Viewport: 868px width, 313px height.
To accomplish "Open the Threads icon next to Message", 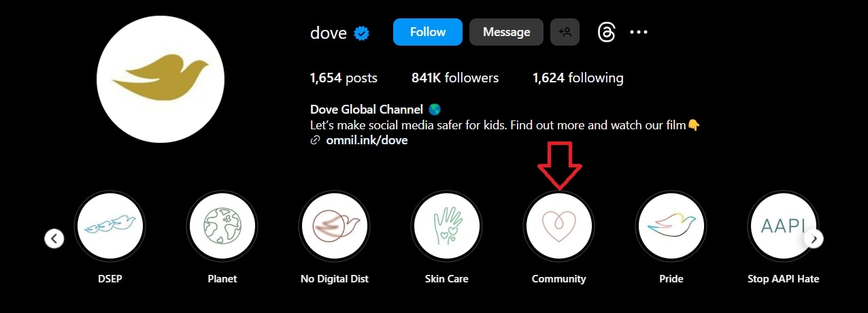I will [606, 32].
